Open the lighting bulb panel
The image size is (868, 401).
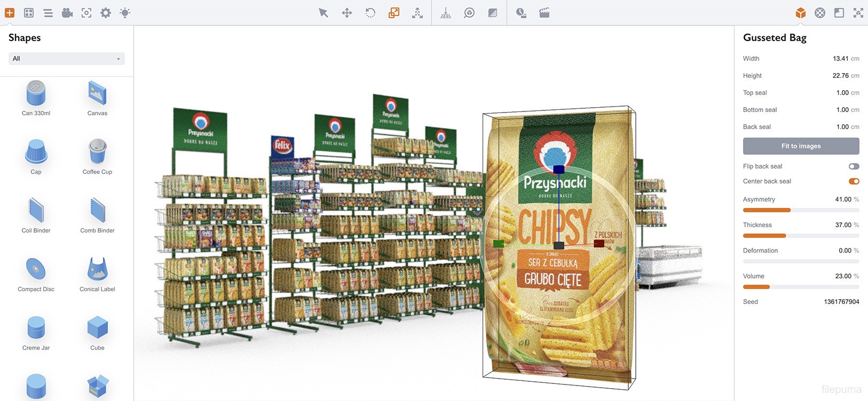coord(125,13)
